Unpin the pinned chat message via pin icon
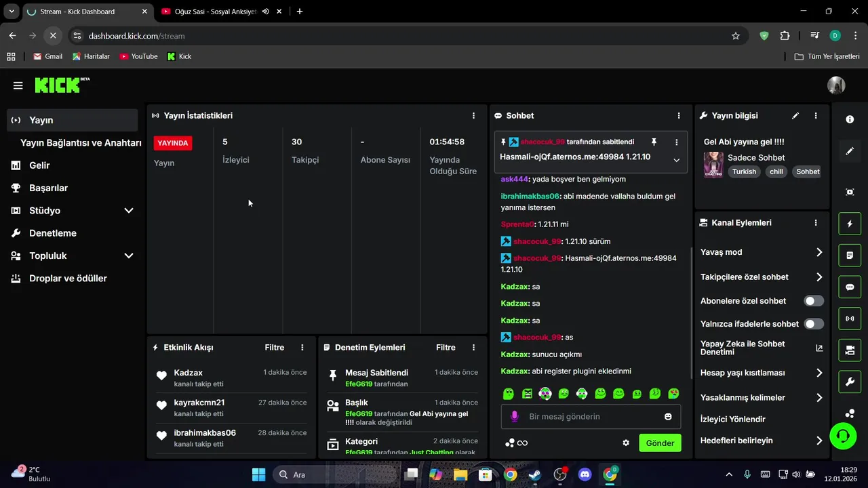 (x=654, y=142)
